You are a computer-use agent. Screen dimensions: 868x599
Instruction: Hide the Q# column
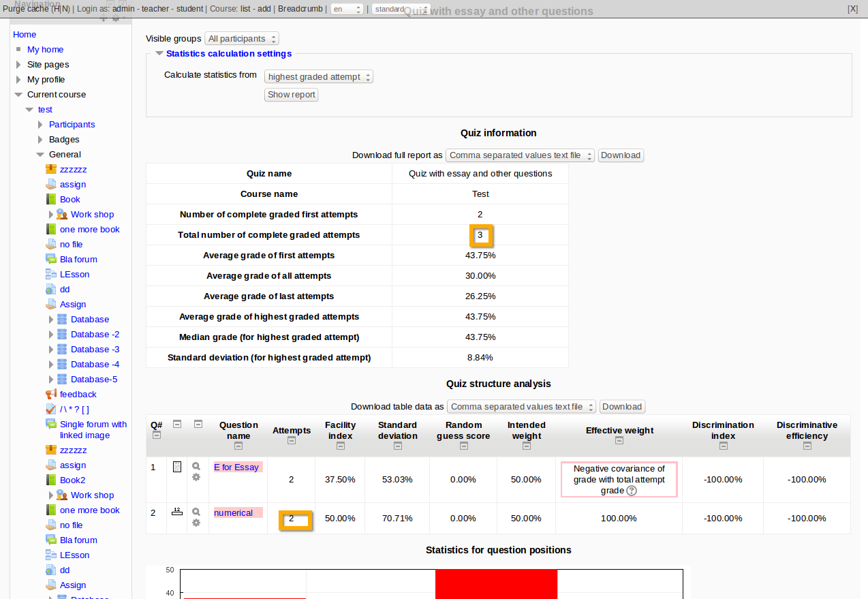157,435
